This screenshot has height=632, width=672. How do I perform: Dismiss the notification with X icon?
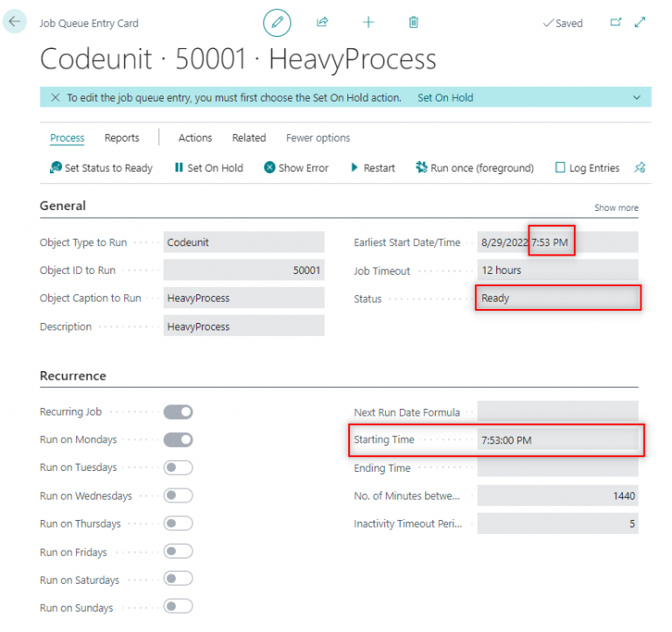coord(55,98)
